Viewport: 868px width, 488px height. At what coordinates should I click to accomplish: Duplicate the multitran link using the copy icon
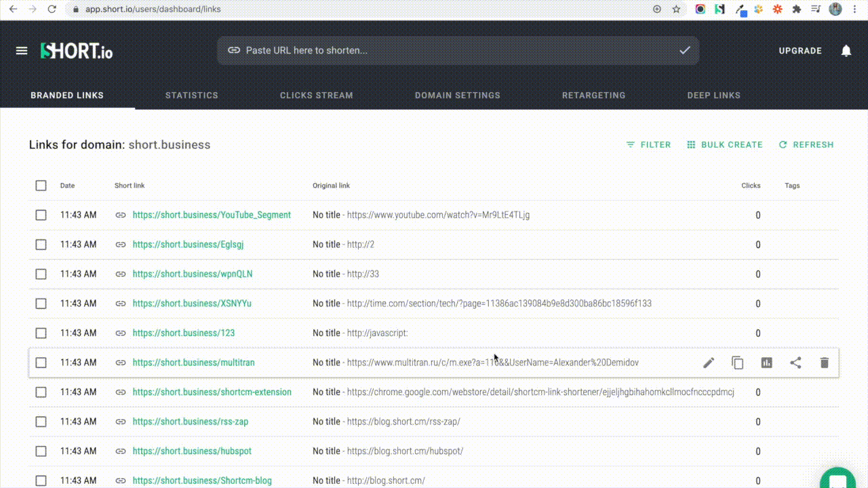click(737, 363)
